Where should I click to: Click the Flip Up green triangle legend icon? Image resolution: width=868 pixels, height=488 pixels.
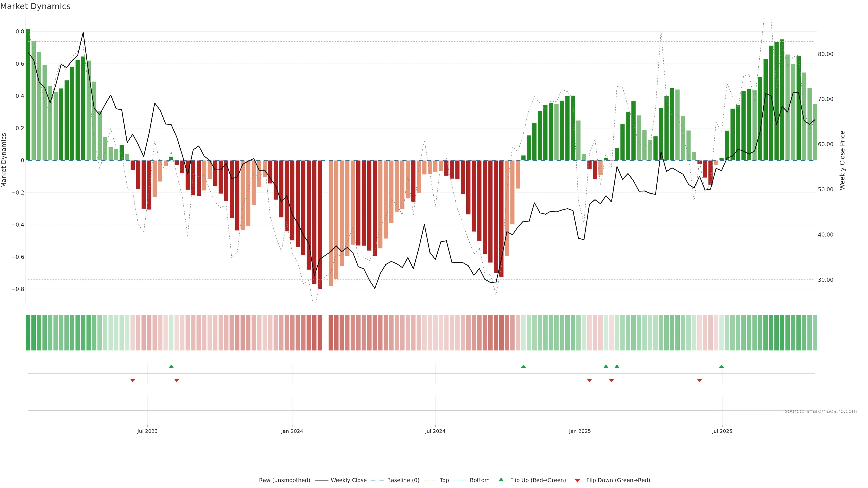[501, 480]
